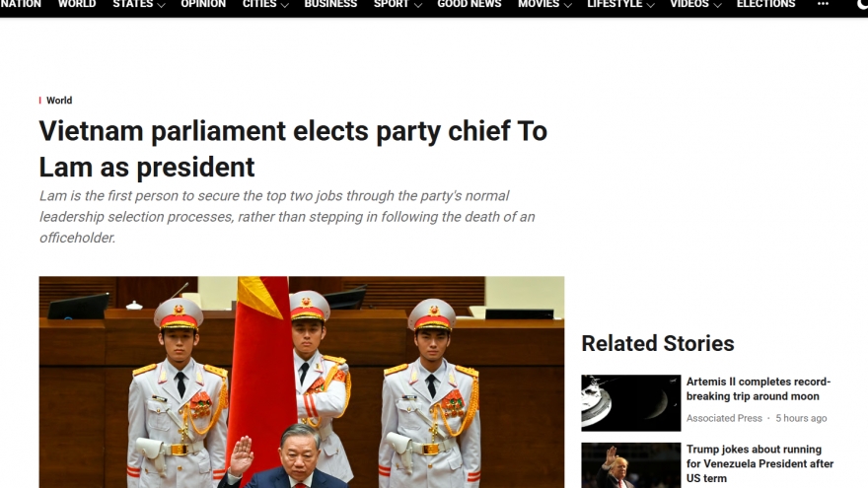This screenshot has width=868, height=488.
Task: Expand the Lifestyle dropdown chevron
Action: tap(650, 5)
